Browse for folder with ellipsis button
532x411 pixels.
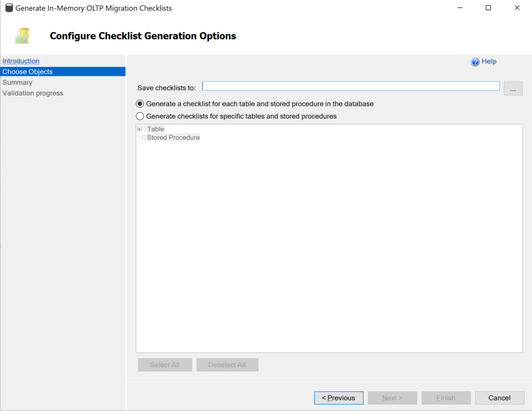(513, 88)
